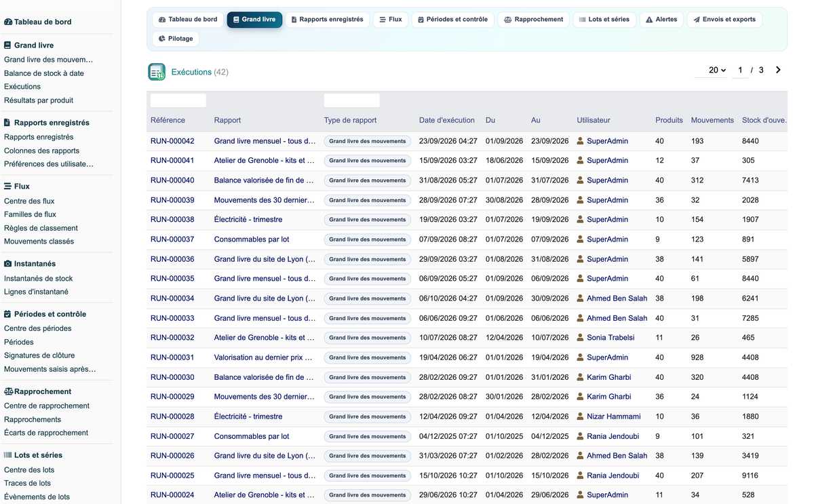The width and height of the screenshot is (814, 504).
Task: Open the Tableau de bord tab
Action: tap(188, 20)
